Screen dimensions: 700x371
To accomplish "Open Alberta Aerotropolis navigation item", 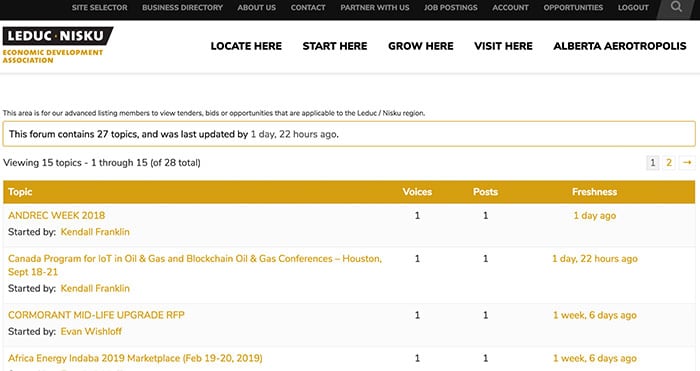I will pyautogui.click(x=620, y=46).
